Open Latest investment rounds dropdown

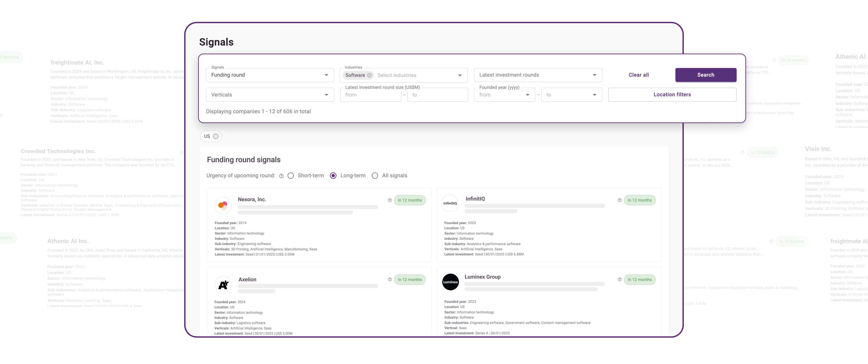point(538,75)
